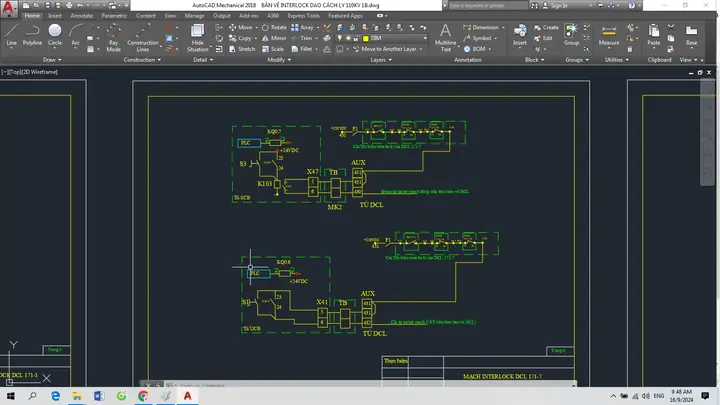
Task: Open the Move to Another Layer dropdown arrow
Action: tap(421, 49)
